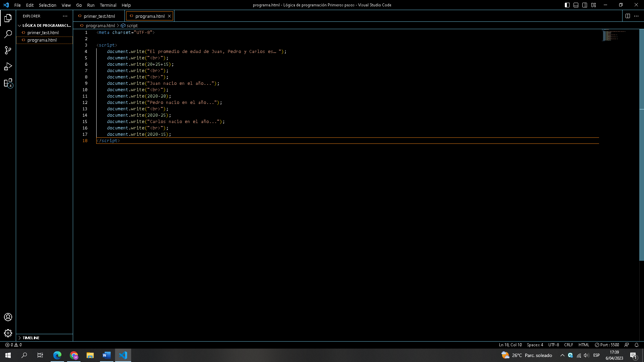Close the programa.html tab
The height and width of the screenshot is (362, 644).
pos(169,16)
